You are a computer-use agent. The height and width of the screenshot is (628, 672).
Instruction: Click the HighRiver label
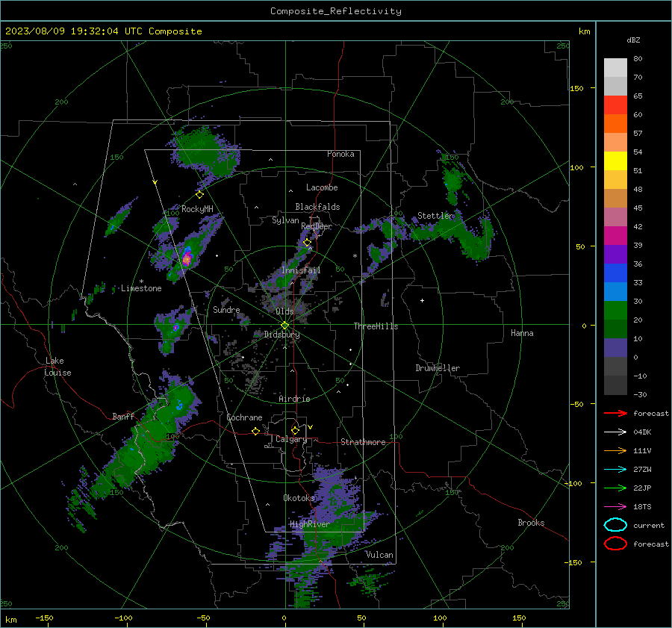click(310, 524)
